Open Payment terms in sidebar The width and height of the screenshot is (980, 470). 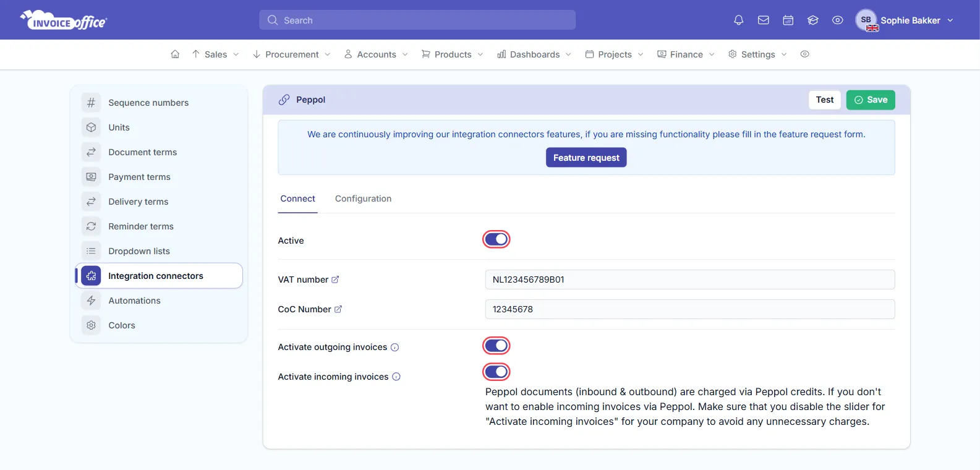159,177
